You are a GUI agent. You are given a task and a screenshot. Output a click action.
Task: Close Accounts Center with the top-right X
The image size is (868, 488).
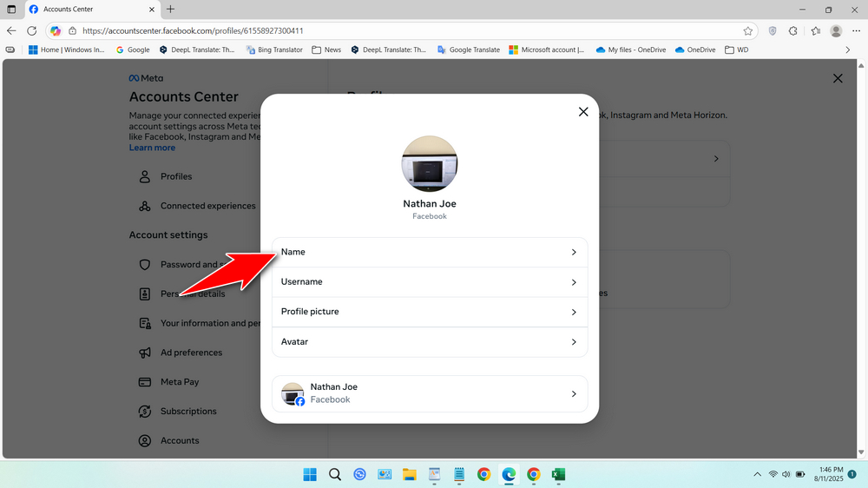pyautogui.click(x=838, y=79)
